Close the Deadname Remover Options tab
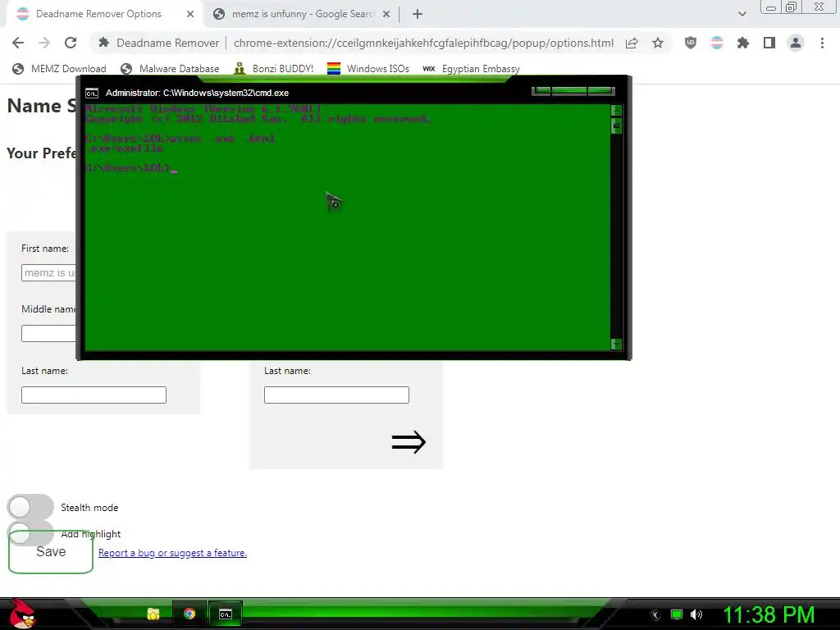 click(190, 14)
